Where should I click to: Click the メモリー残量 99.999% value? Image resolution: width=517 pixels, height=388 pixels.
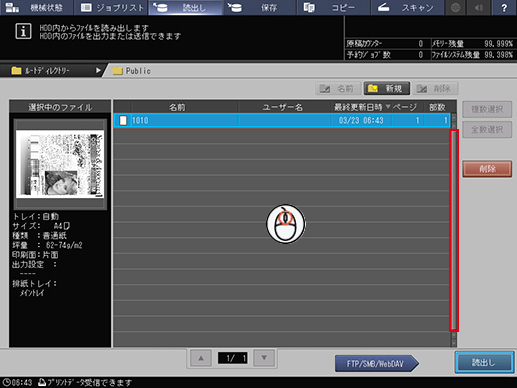tap(498, 44)
